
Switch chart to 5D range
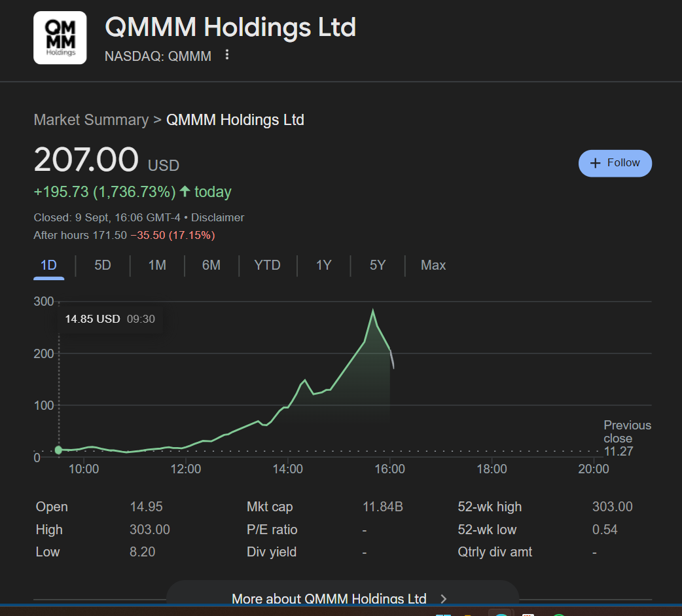tap(103, 265)
